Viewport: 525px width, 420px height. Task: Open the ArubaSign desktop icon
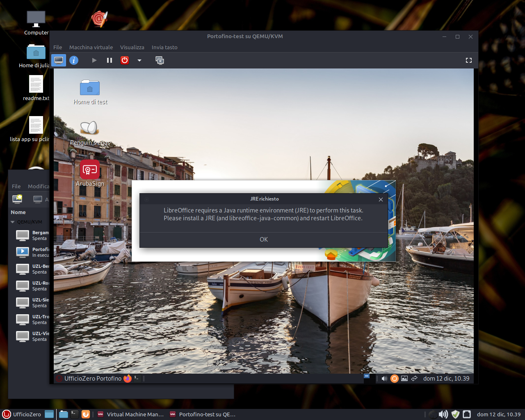click(90, 170)
